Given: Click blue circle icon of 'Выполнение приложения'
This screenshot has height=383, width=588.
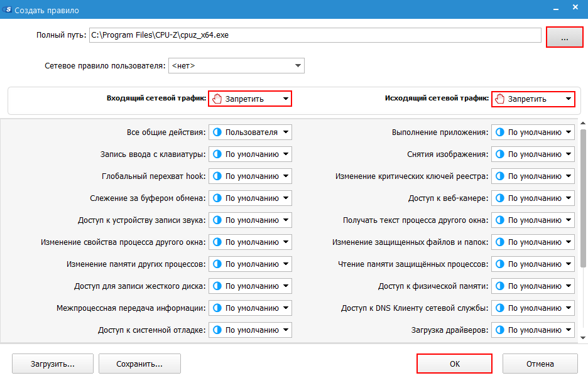Looking at the screenshot, I should 500,132.
